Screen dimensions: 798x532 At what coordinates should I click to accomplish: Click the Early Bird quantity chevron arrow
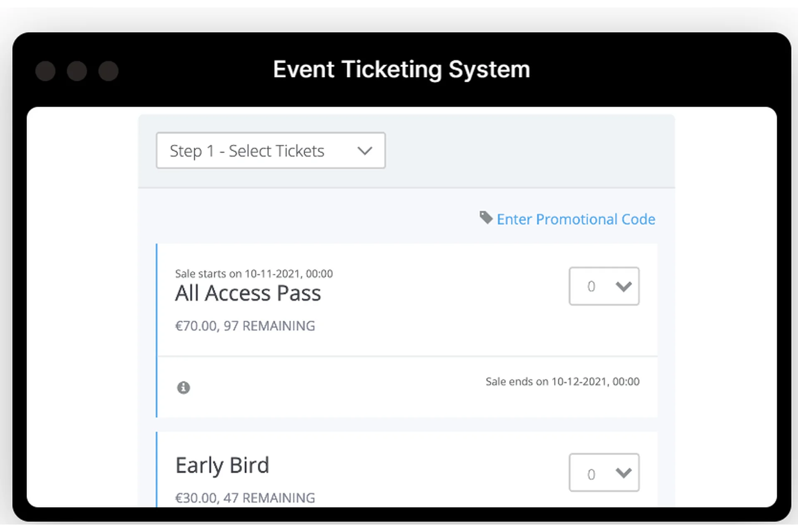point(623,473)
